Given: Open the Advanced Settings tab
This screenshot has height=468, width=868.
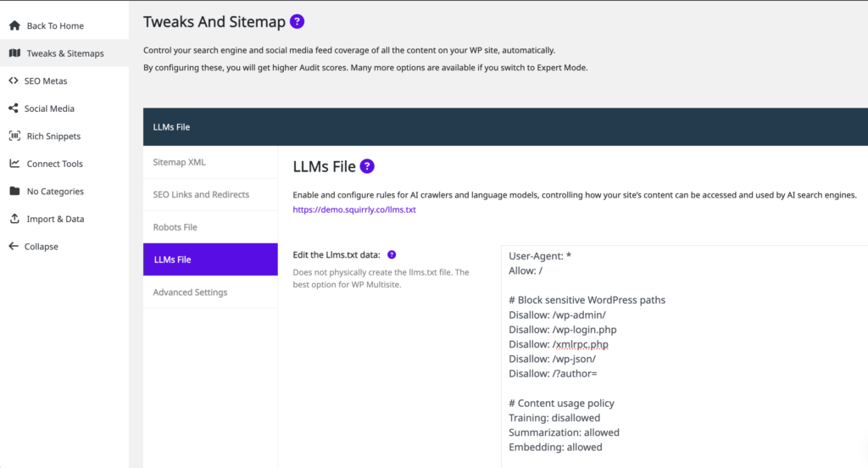Looking at the screenshot, I should pos(190,292).
